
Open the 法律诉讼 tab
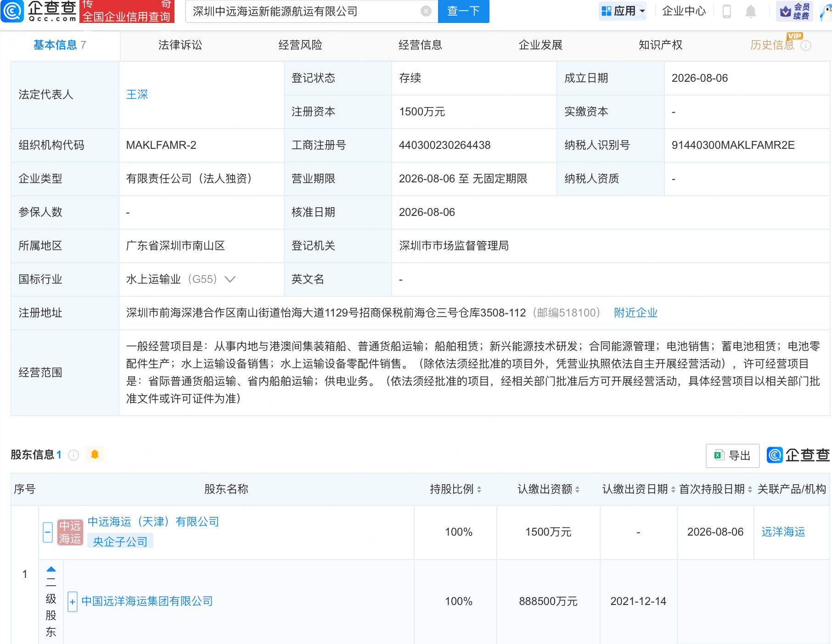pyautogui.click(x=180, y=45)
